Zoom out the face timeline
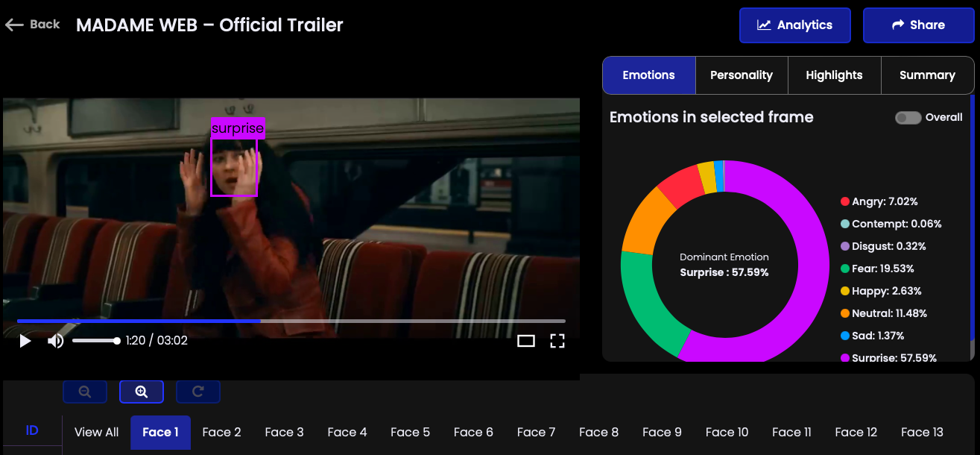 coord(85,392)
